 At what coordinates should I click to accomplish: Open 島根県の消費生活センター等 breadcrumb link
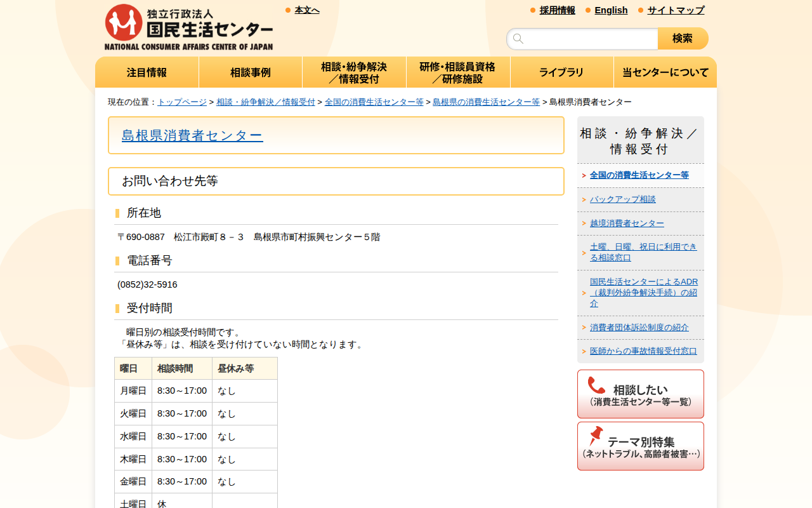486,102
